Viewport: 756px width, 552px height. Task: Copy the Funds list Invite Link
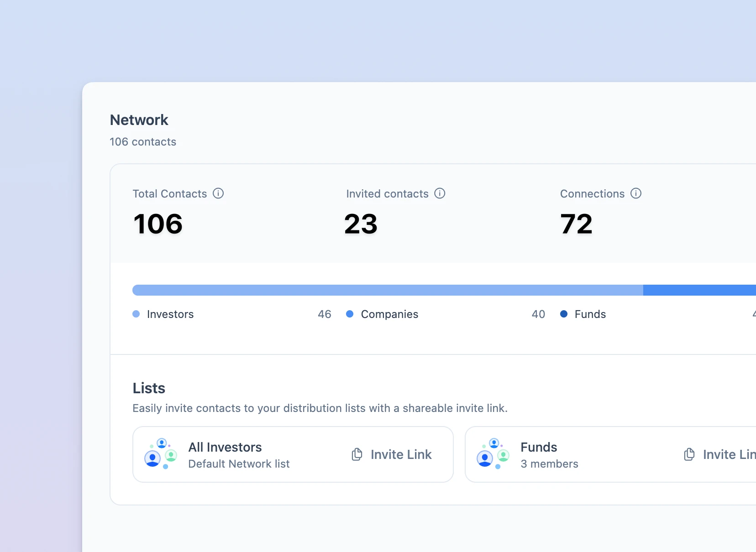pyautogui.click(x=720, y=454)
